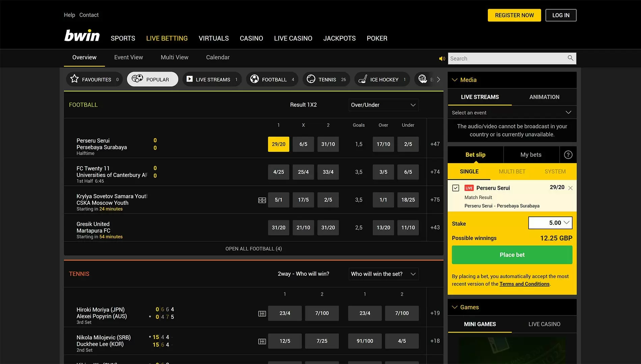This screenshot has width=641, height=364.
Task: Select 6/5 draw odds Perseru Serui
Action: click(x=303, y=144)
